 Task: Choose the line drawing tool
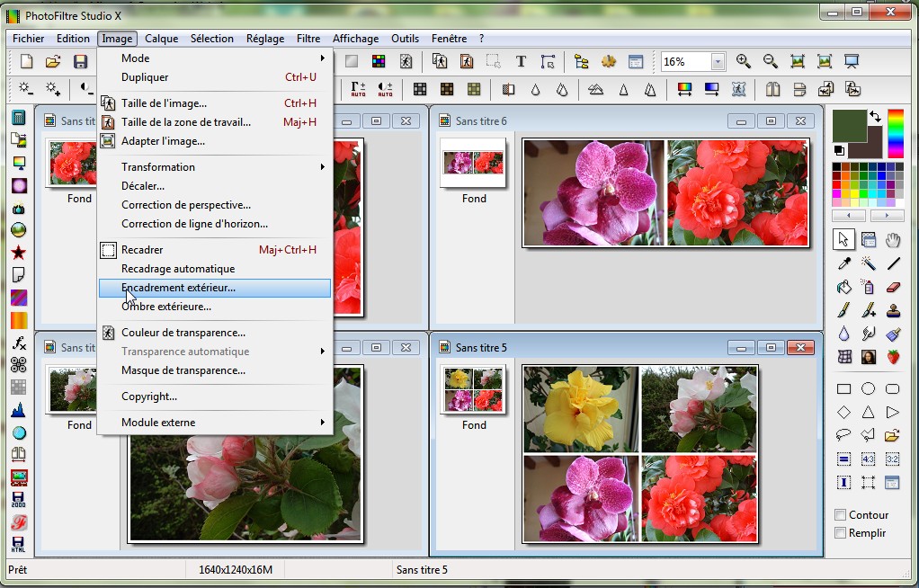[x=893, y=263]
